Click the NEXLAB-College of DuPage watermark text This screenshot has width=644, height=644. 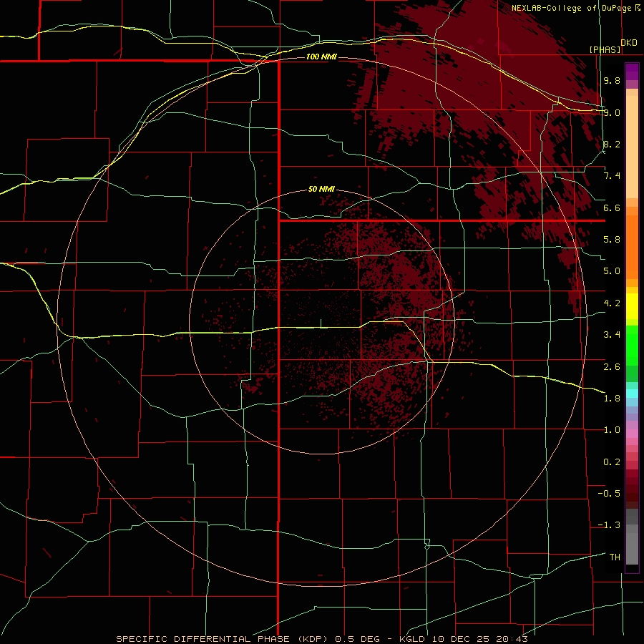tap(575, 8)
